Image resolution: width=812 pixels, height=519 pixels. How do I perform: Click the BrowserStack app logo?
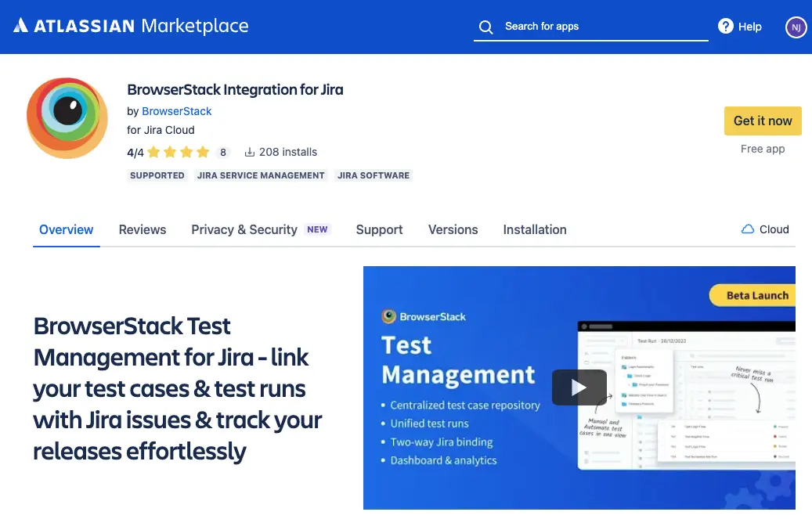pyautogui.click(x=67, y=117)
